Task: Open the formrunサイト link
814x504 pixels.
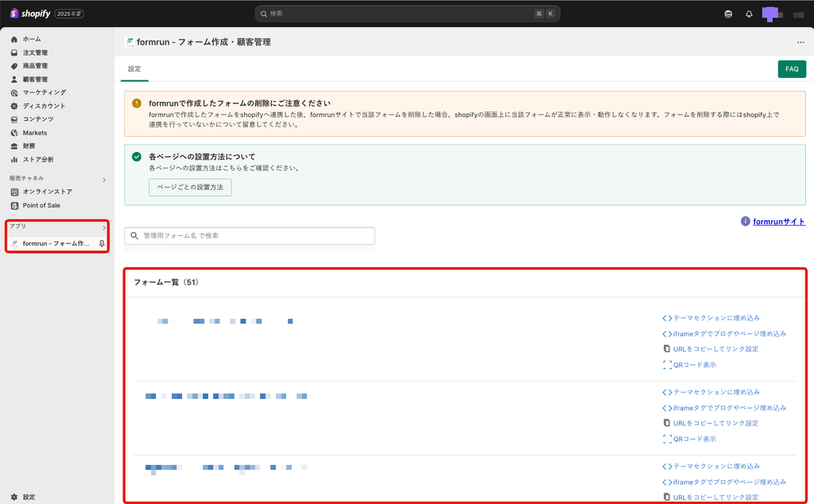Action: pos(779,222)
